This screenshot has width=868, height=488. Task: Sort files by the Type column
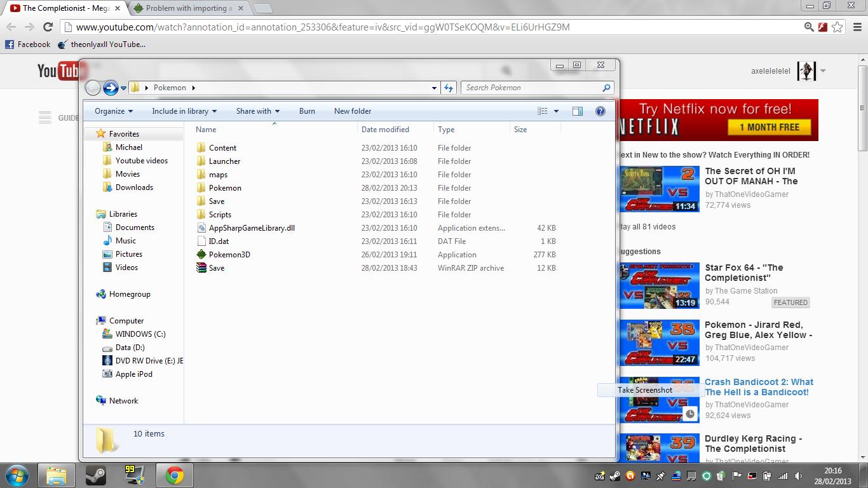point(446,130)
